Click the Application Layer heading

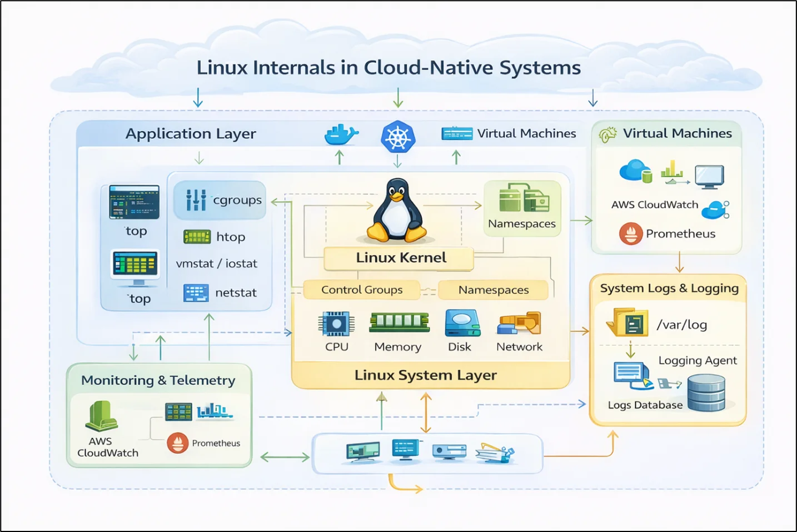click(x=191, y=134)
